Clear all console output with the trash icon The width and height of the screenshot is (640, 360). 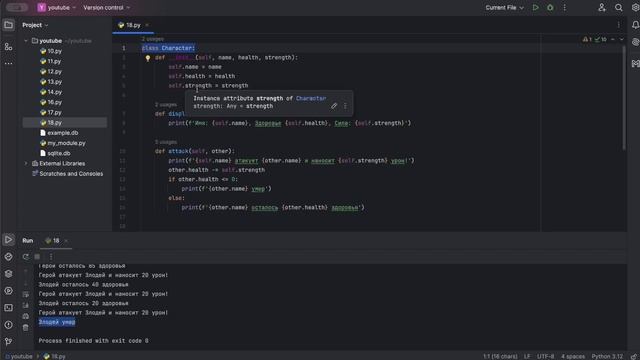(x=26, y=328)
